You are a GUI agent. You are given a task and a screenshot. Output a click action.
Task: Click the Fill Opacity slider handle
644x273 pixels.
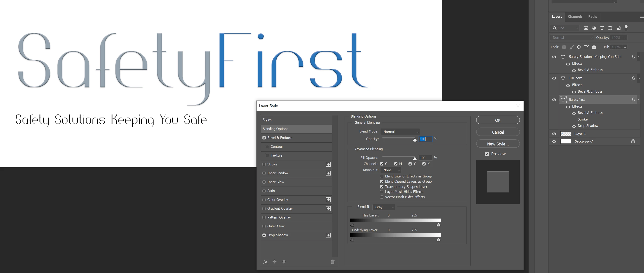[415, 159]
